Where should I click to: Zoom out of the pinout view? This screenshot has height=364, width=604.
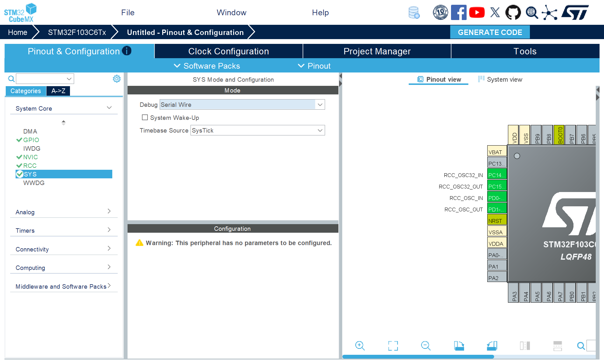(426, 346)
